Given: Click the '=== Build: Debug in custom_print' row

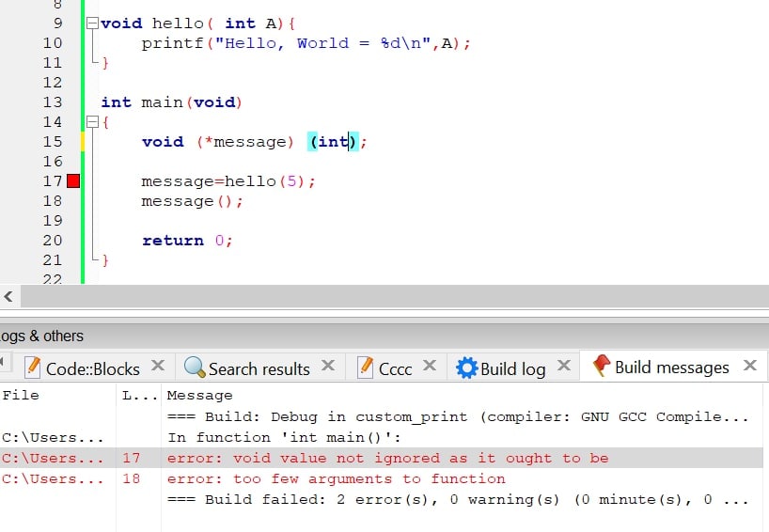Looking at the screenshot, I should [382, 416].
